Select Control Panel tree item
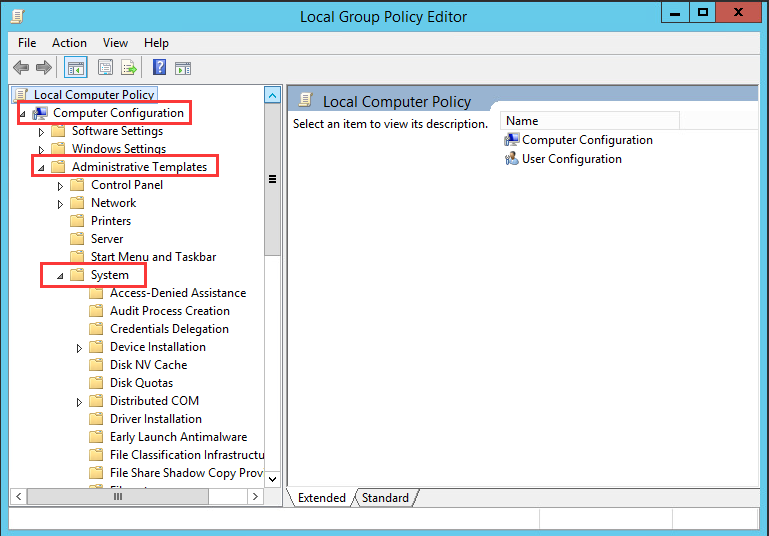Viewport: 769px width, 536px height. click(127, 185)
